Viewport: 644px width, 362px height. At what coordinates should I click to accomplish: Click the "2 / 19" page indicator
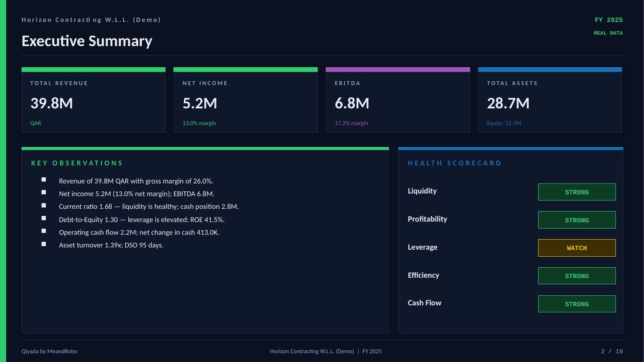coord(612,351)
